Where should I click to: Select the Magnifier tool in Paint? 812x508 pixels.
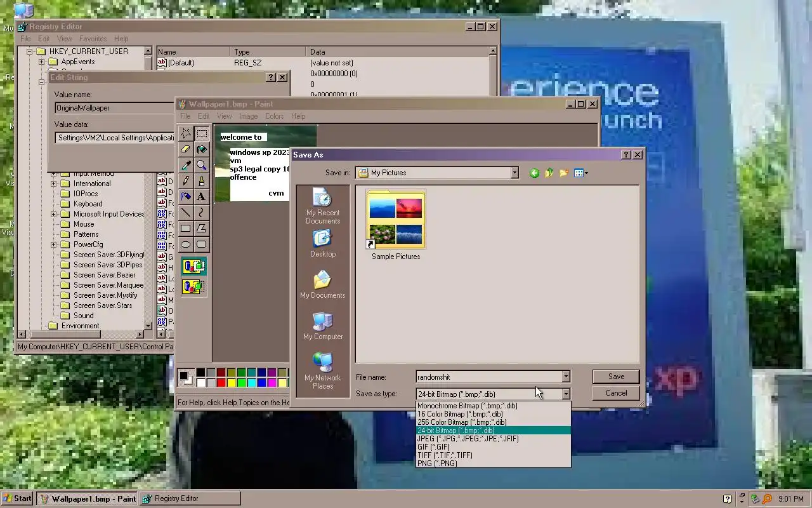click(202, 165)
